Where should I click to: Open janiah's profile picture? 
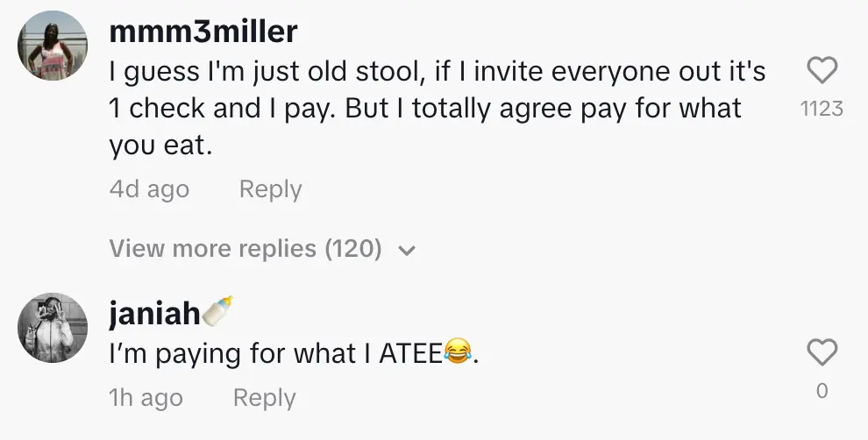coord(53,328)
